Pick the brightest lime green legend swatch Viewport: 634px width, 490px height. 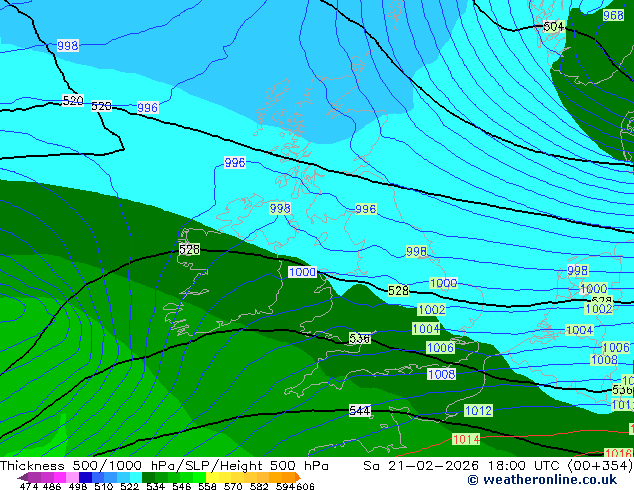[199, 477]
